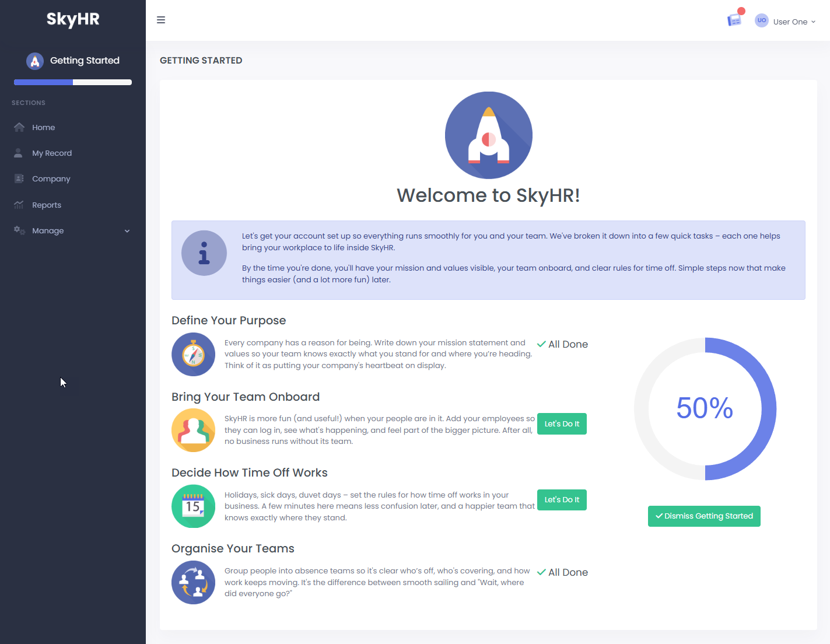This screenshot has width=830, height=644.
Task: Open the notifications news icon
Action: pos(734,20)
